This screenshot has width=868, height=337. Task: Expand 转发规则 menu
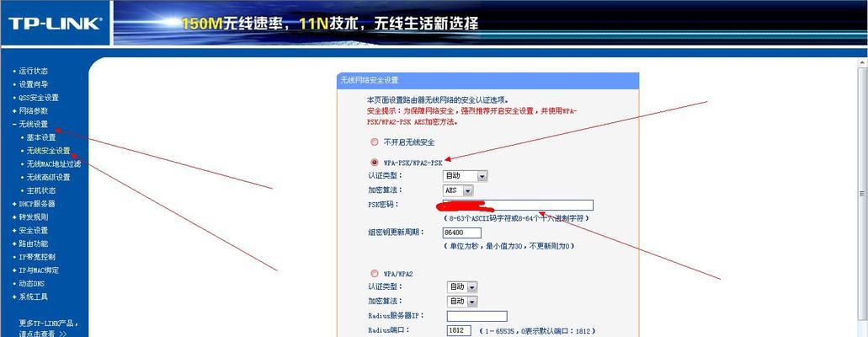click(33, 217)
